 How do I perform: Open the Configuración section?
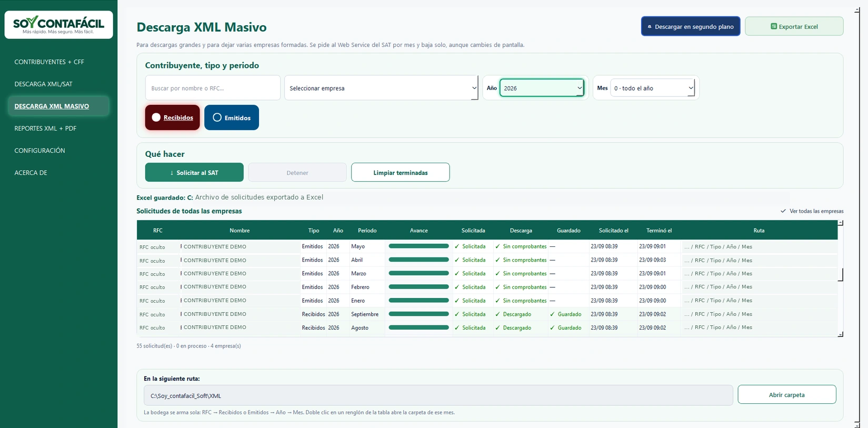tap(39, 150)
